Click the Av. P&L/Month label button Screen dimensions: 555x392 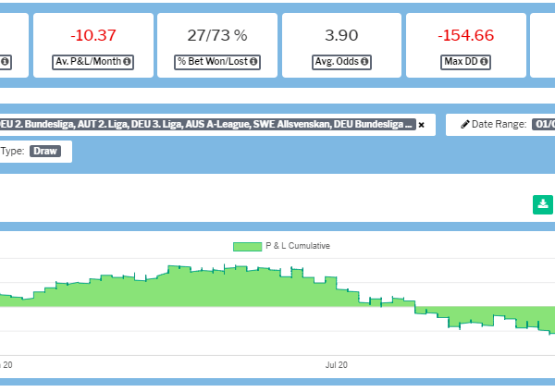coord(92,62)
